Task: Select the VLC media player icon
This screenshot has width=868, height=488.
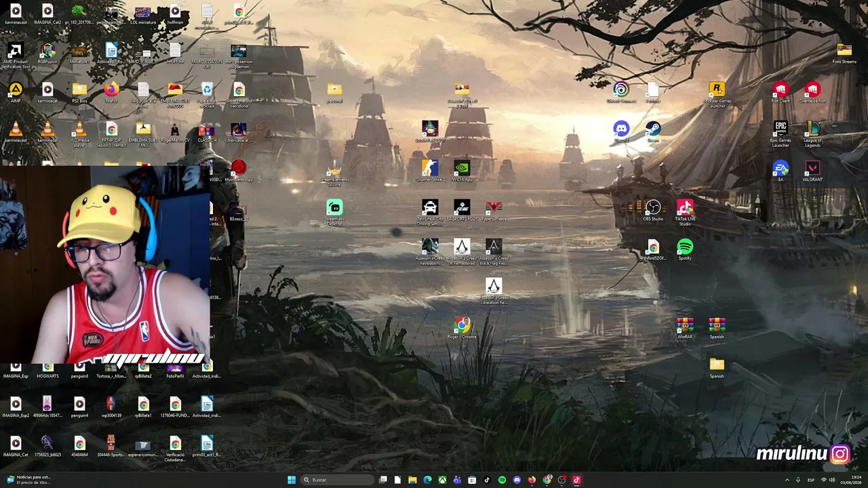Action: tap(79, 134)
